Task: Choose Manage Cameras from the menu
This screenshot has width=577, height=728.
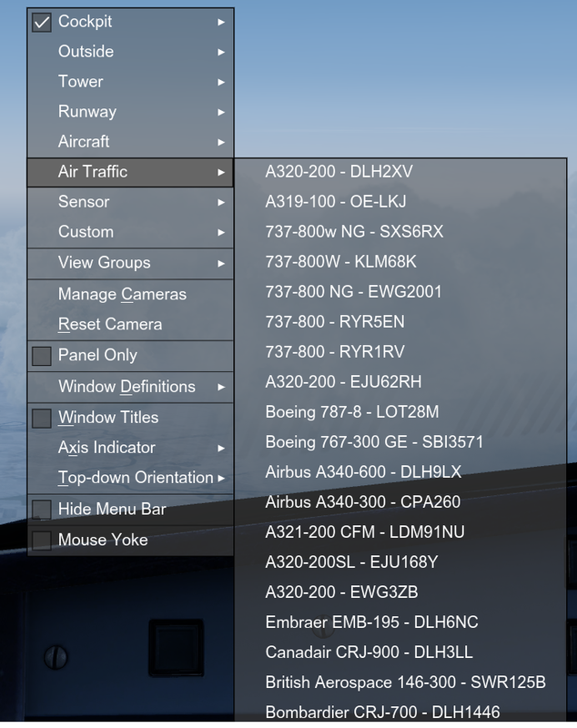Action: pos(130,294)
